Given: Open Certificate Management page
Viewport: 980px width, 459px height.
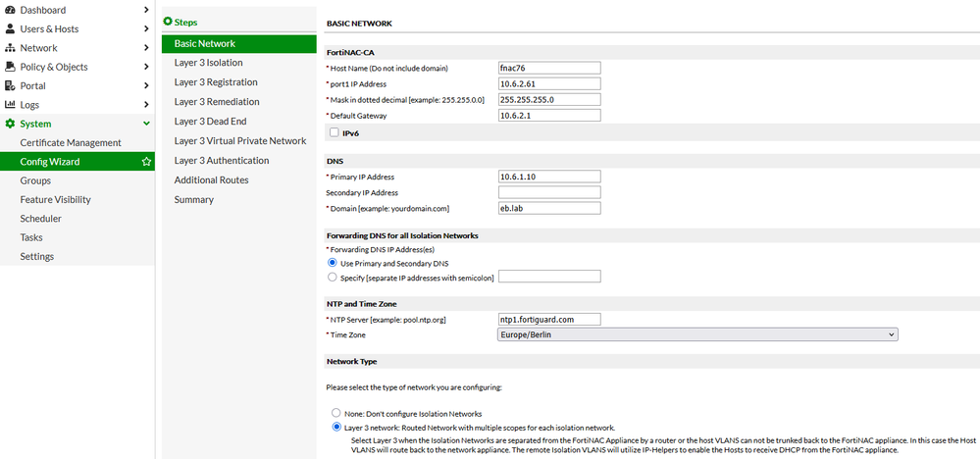Looking at the screenshot, I should coord(71,143).
